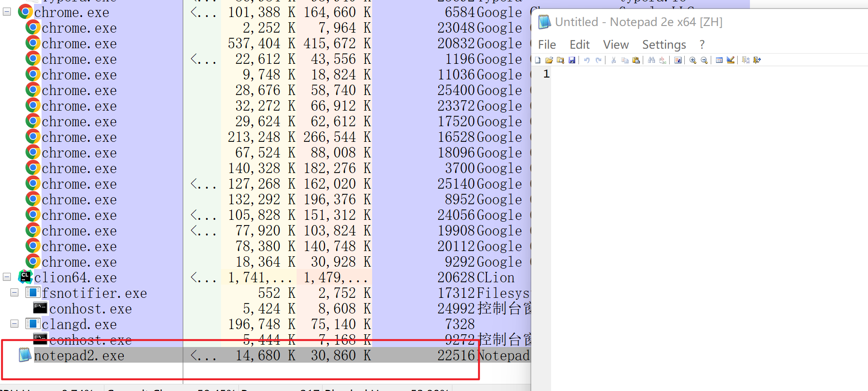
Task: Click the CLion icon beside clion64.exe
Action: tap(25, 277)
